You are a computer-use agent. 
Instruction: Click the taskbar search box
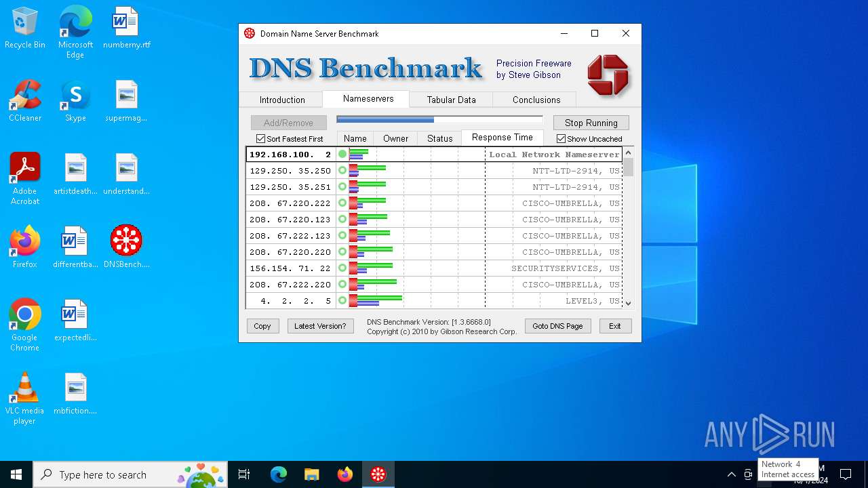tap(132, 474)
